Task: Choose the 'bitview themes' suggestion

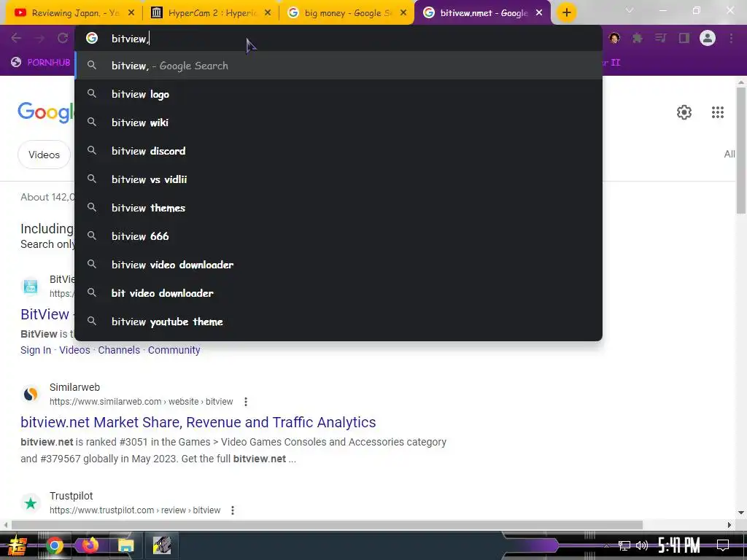Action: [338, 208]
